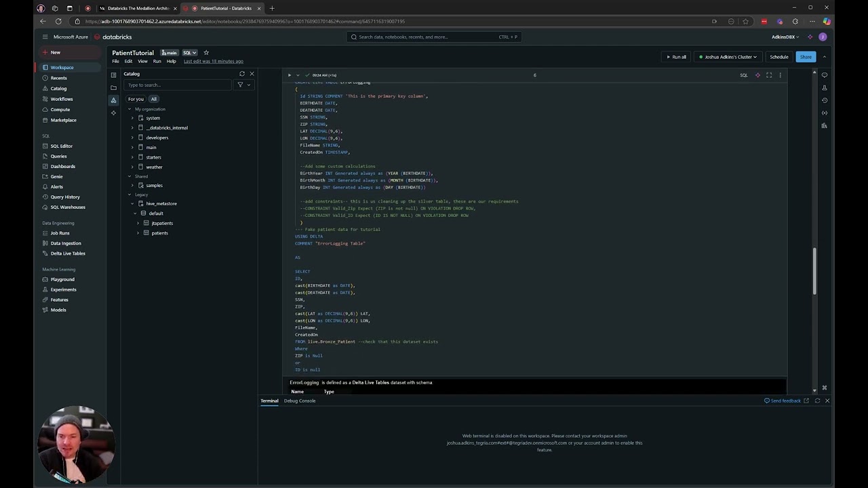Image resolution: width=868 pixels, height=488 pixels.
Task: Open a new browser tab
Action: (272, 8)
